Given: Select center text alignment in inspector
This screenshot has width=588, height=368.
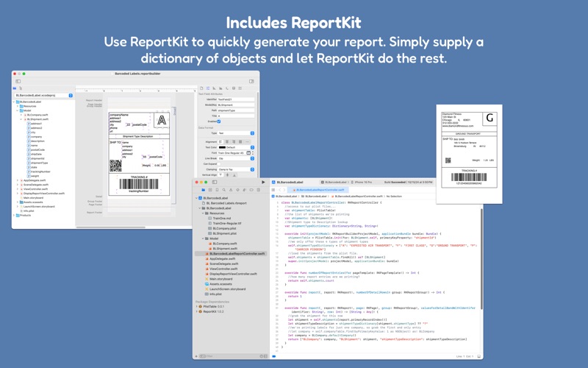Looking at the screenshot, I should [x=227, y=142].
